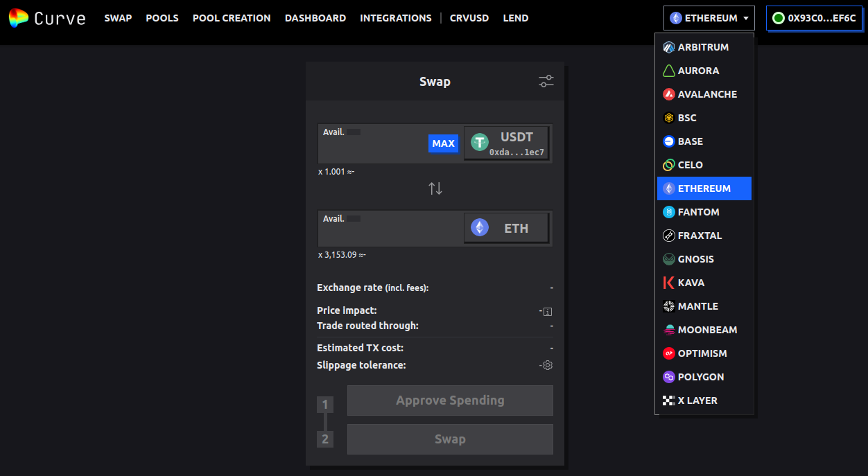Open swap settings sliders icon
This screenshot has width=868, height=476.
(x=546, y=82)
